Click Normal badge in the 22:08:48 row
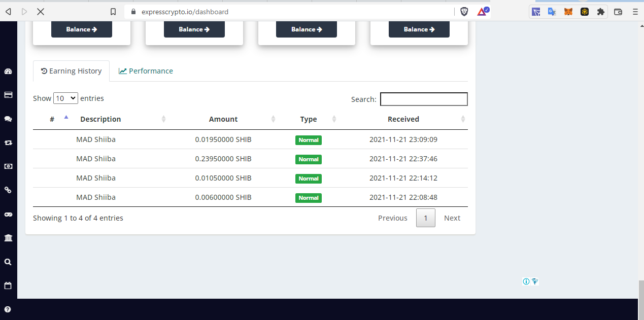Viewport: 644px width, 320px height. [x=309, y=198]
